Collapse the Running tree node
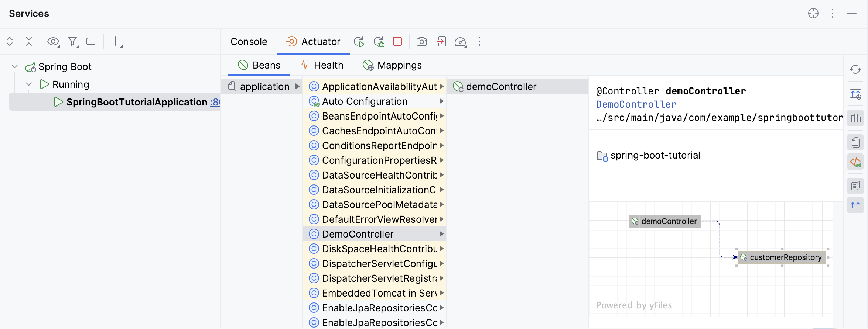The image size is (868, 329). [29, 84]
